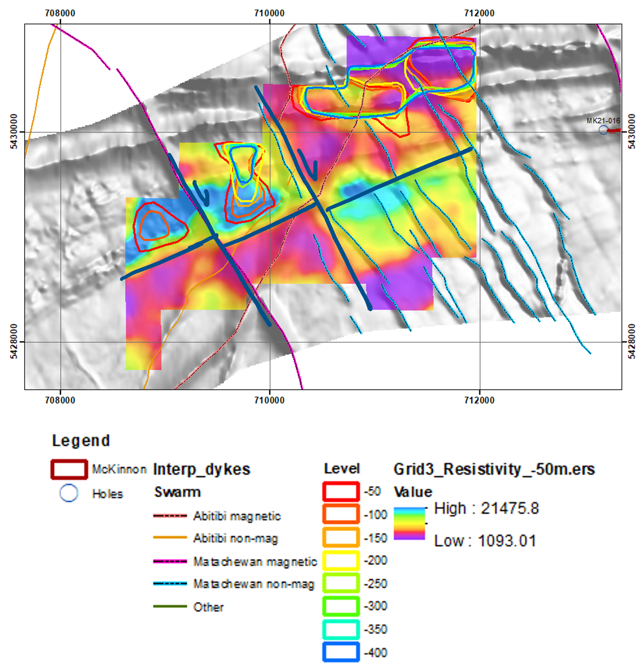Screen dimensions: 644x664
Task: Click the '-400' level value text
Action: pyautogui.click(x=376, y=653)
